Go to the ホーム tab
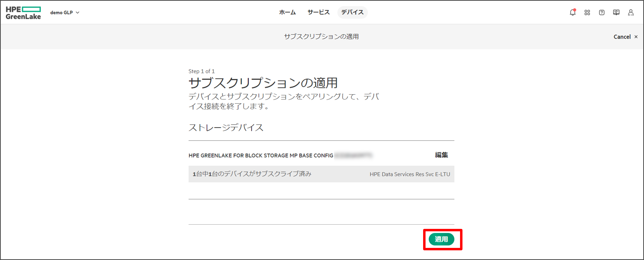 (287, 12)
